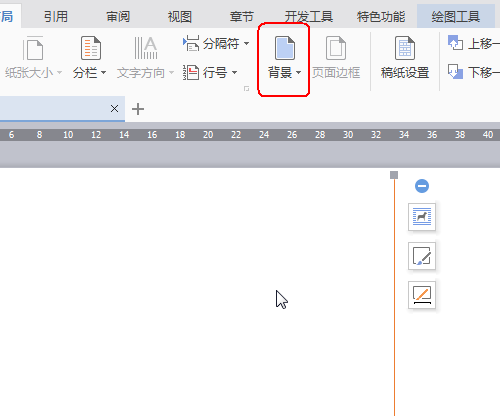
Task: Expand the 分栏 dropdown arrow
Action: 103,72
